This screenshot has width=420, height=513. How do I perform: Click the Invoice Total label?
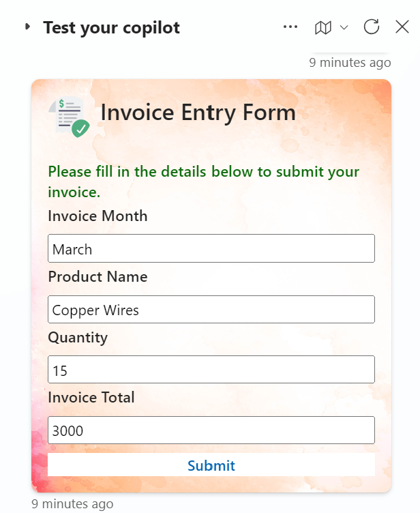click(x=91, y=398)
